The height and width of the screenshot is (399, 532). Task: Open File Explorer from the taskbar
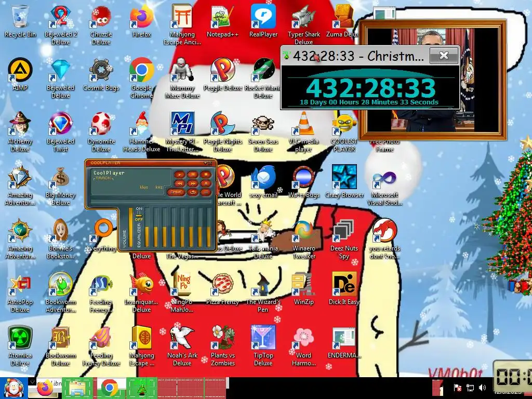pos(77,388)
